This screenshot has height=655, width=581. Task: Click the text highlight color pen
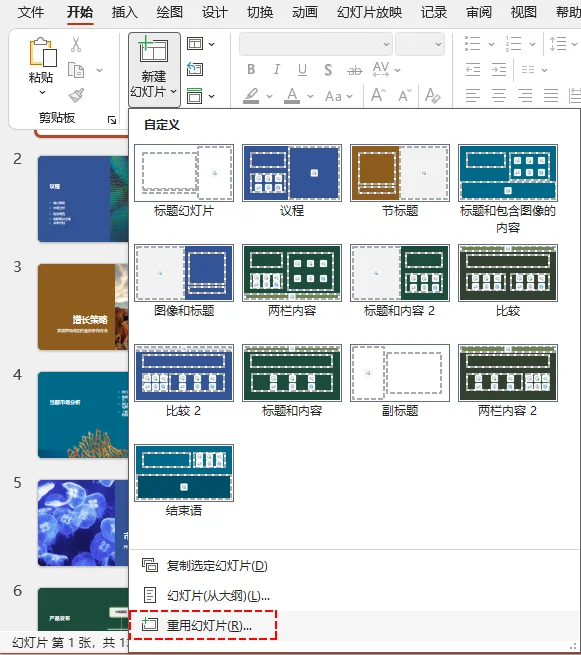pos(251,96)
